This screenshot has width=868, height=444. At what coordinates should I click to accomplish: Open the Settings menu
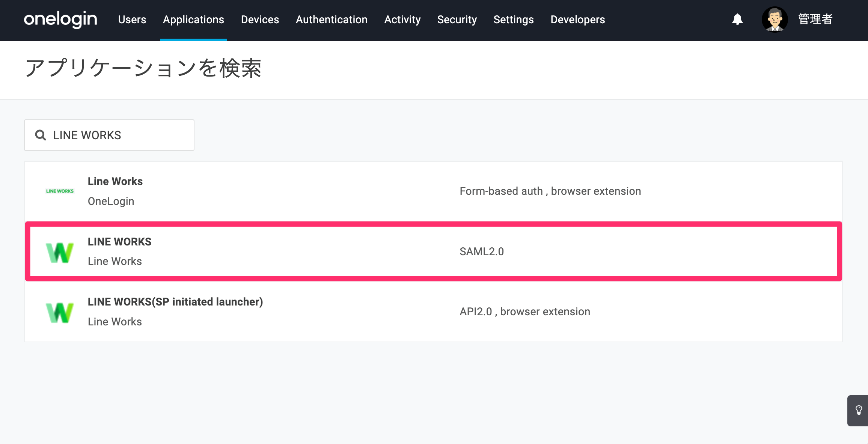[x=514, y=20]
